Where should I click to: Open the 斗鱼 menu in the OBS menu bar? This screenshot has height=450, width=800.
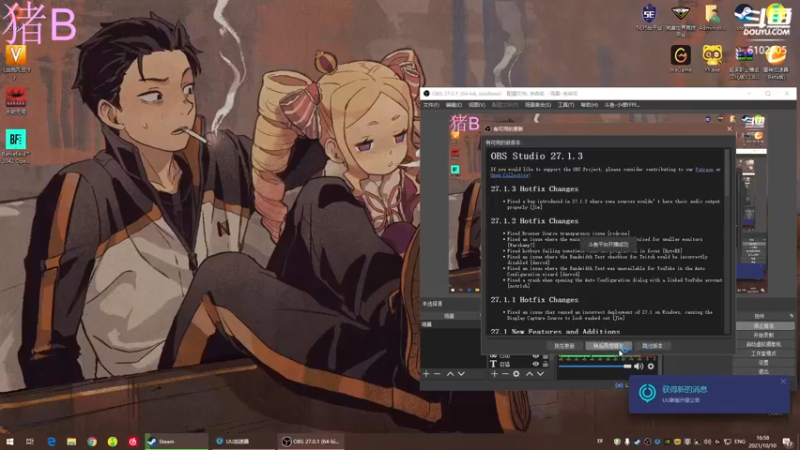[621, 105]
